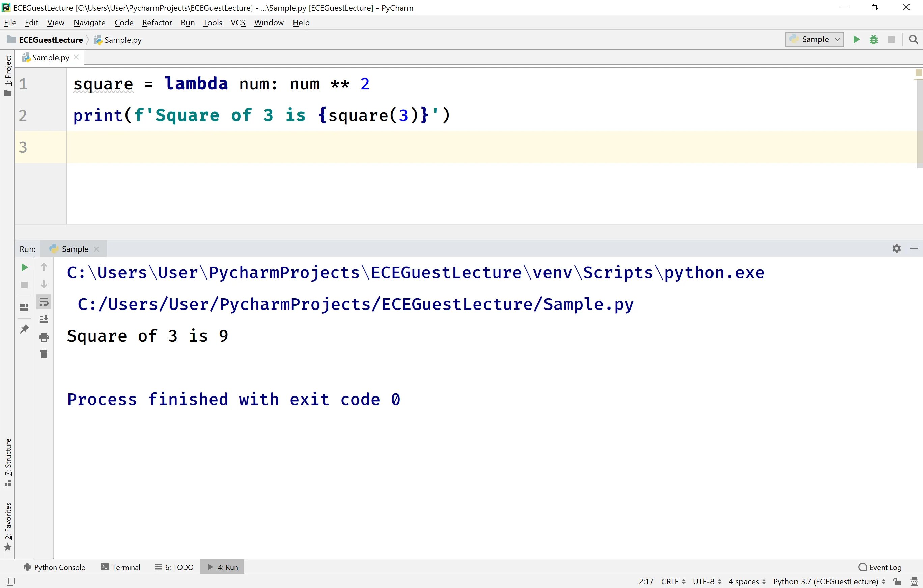Open the File menu
Image resolution: width=923 pixels, height=588 pixels.
[x=11, y=22]
